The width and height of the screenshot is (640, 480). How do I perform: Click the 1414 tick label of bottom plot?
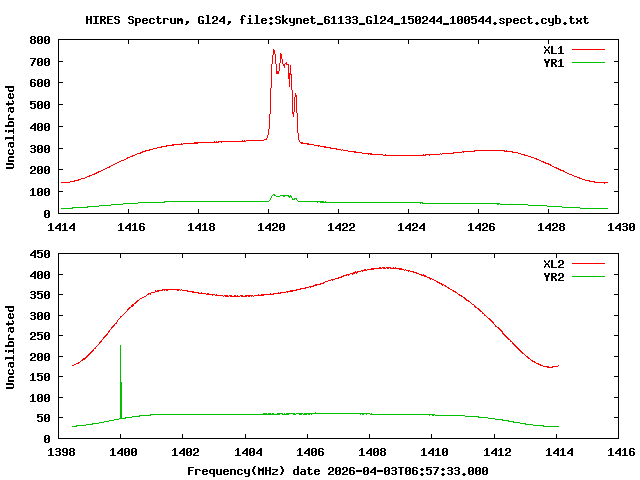[x=559, y=452]
